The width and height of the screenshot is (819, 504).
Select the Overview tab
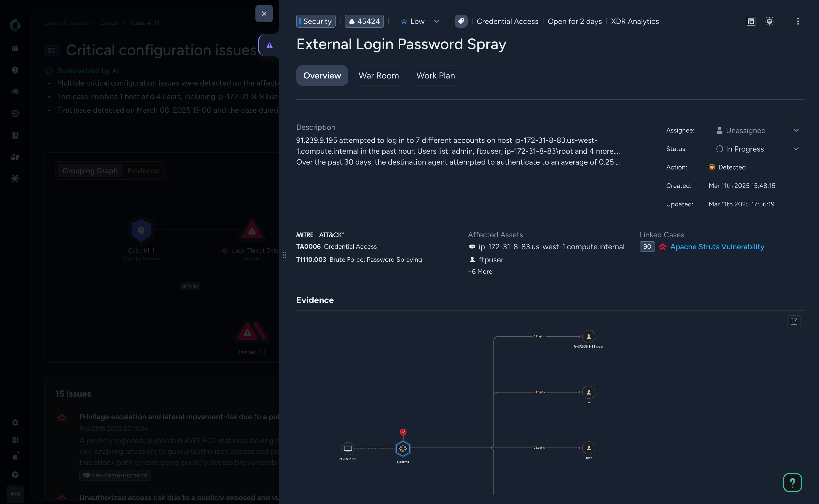[x=322, y=76]
